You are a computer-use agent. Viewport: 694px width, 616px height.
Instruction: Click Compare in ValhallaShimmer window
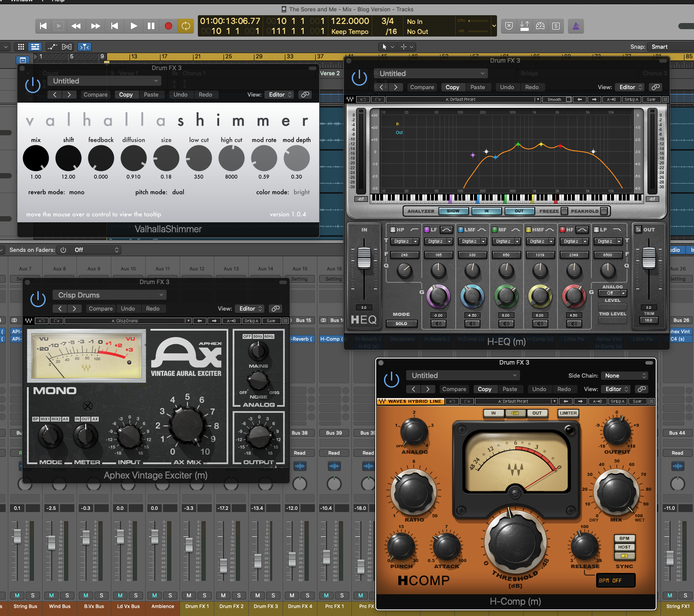[95, 94]
